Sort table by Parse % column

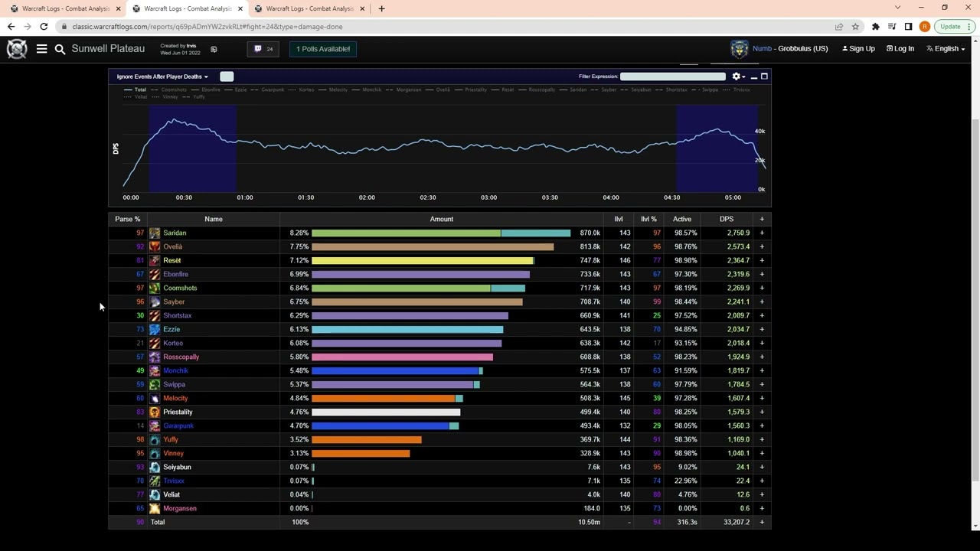tap(128, 219)
